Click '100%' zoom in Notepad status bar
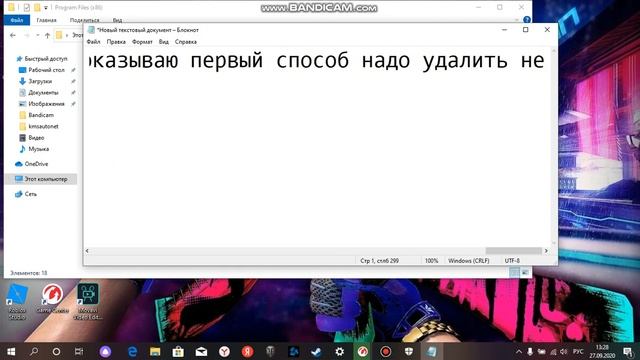The image size is (640, 360). 431,261
